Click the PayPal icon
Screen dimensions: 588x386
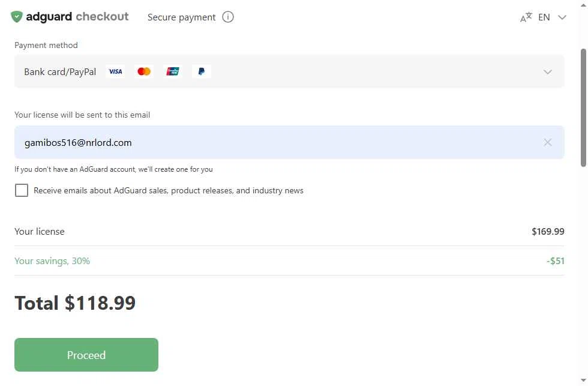coord(202,71)
